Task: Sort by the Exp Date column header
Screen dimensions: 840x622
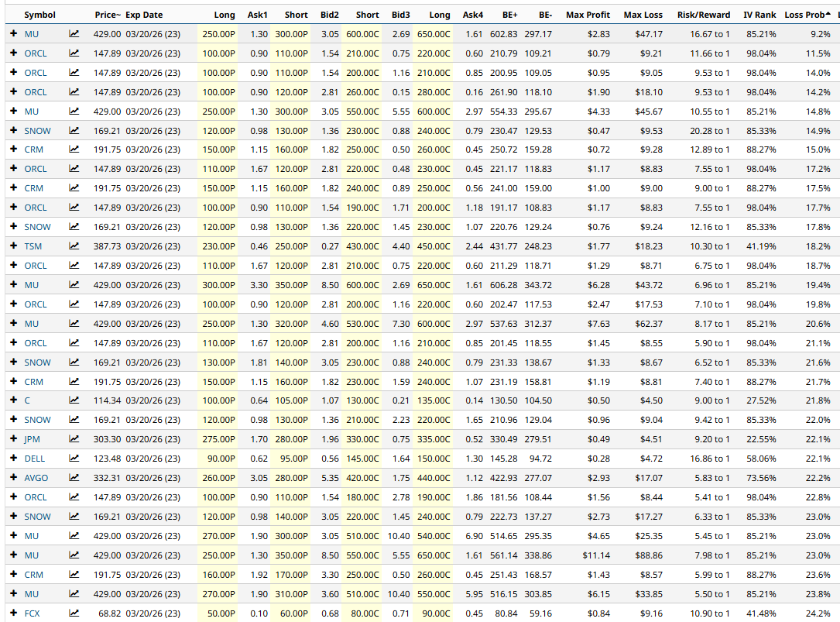Action: tap(144, 15)
